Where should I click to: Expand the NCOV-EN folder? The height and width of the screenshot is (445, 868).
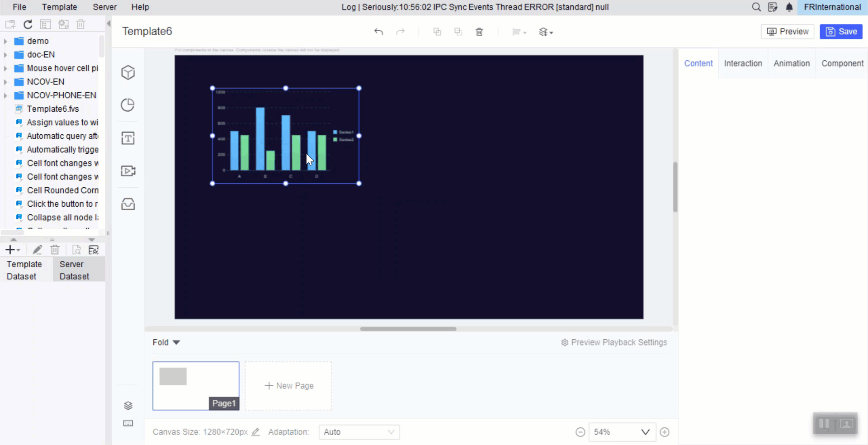5,82
